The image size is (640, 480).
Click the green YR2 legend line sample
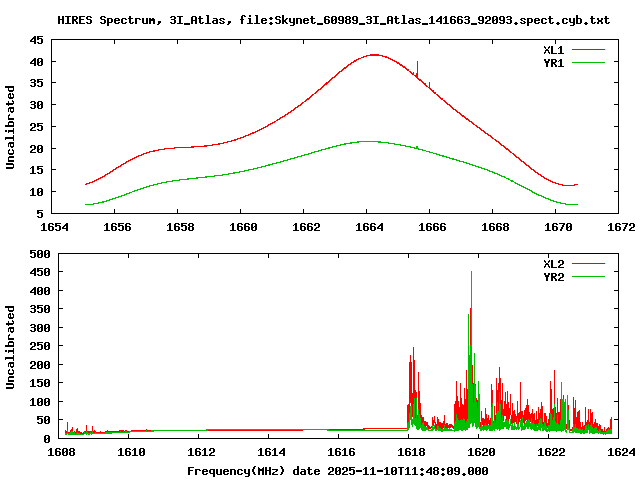(590, 277)
